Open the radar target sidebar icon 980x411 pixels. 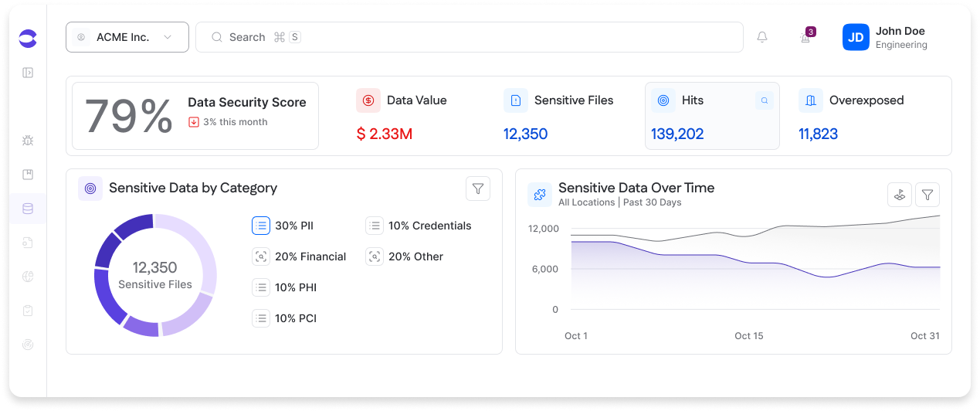(x=28, y=345)
